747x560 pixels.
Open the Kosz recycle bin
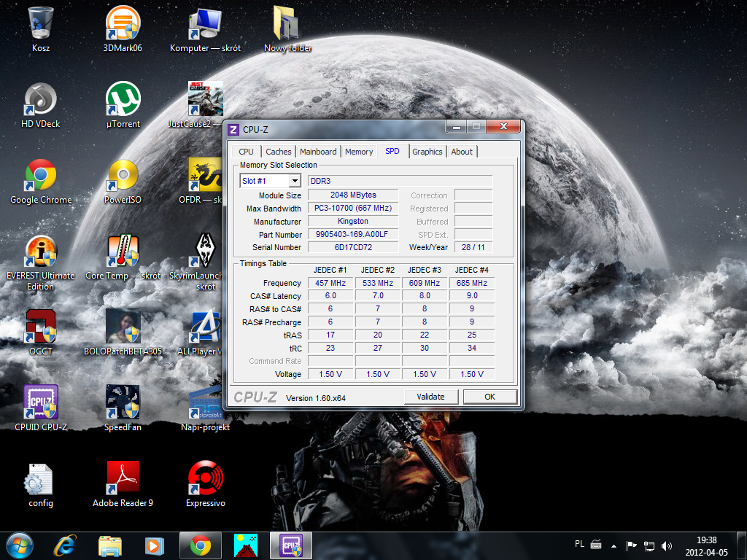tap(41, 24)
